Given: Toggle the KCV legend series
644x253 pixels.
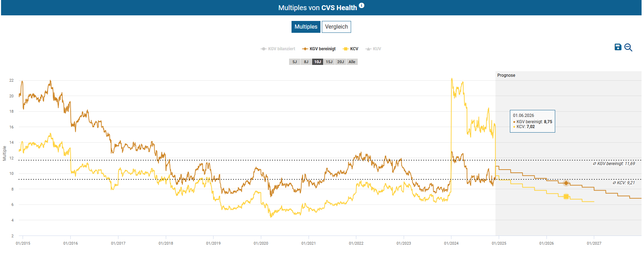Looking at the screenshot, I should pos(351,49).
